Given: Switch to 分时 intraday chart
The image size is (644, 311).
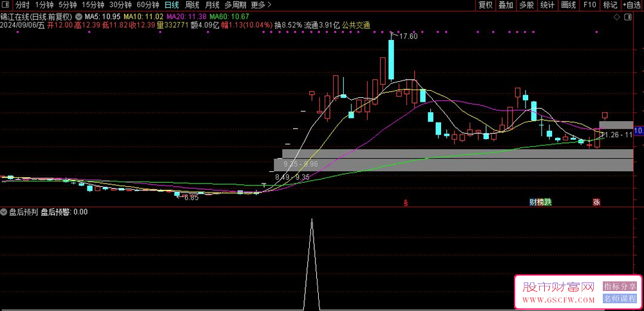Looking at the screenshot, I should tap(22, 5).
